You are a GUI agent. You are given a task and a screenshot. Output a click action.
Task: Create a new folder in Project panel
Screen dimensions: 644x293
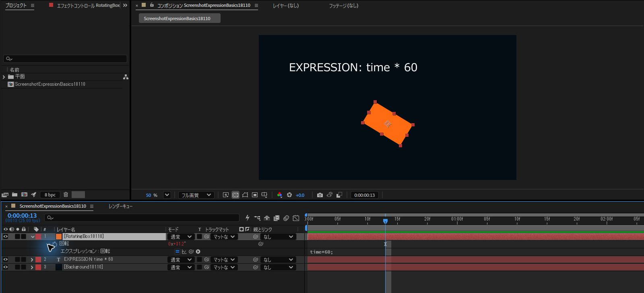point(14,194)
